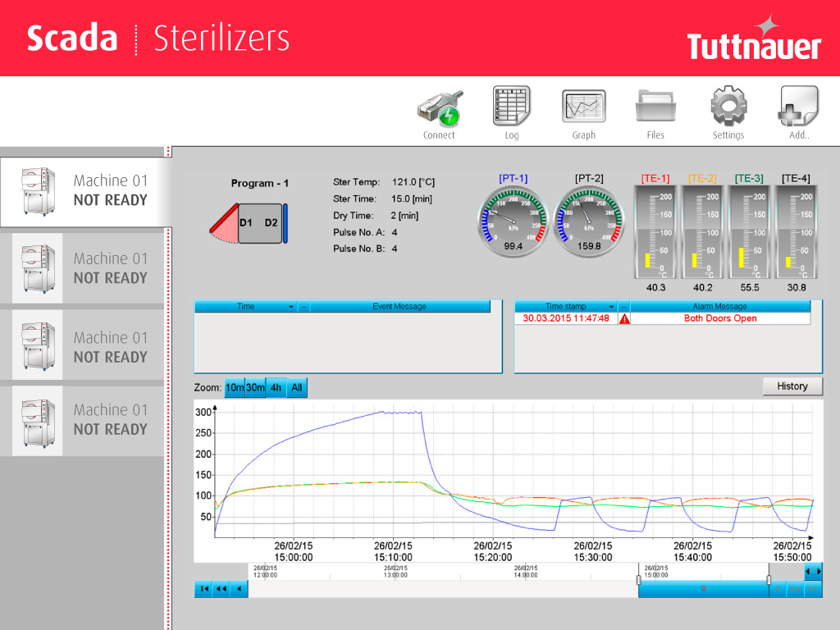Viewport: 840px width, 630px height.
Task: Click the TE-2 thermometer bar
Action: 702,232
